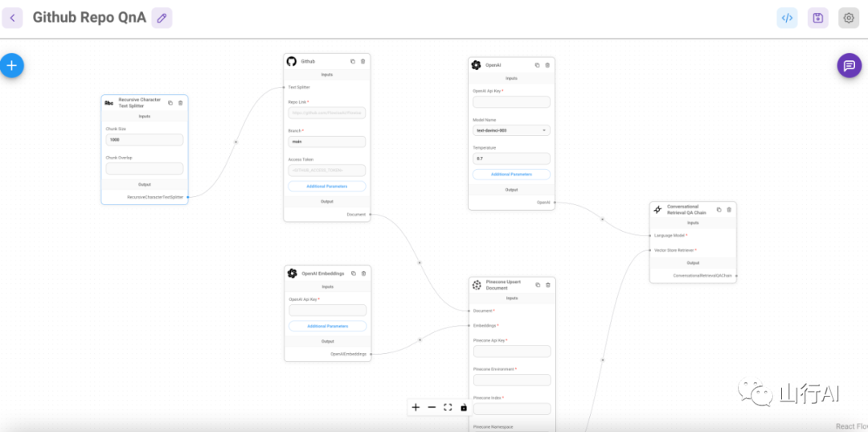This screenshot has width=868, height=432.
Task: Open chatflow settings gear
Action: click(x=849, y=18)
